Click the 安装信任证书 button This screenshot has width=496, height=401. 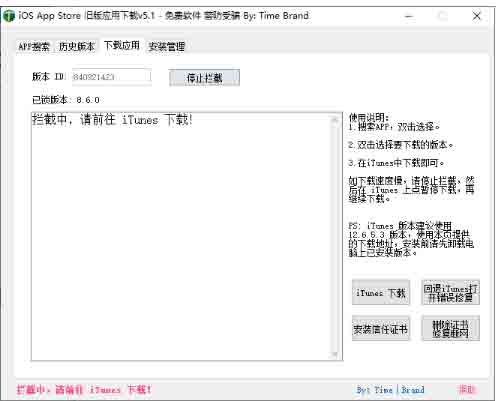point(381,329)
